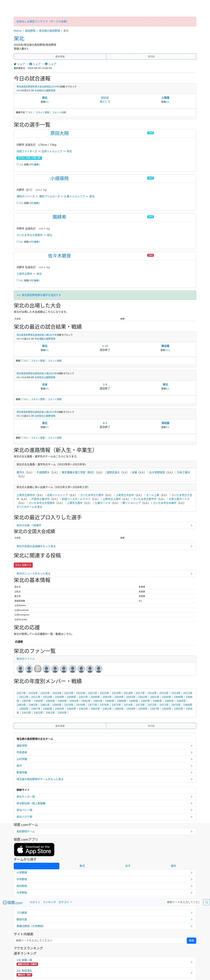Image resolution: width=210 pixels, height=980 pixels.
Task: Switch to the 軟式 tab
Action: 82,866
